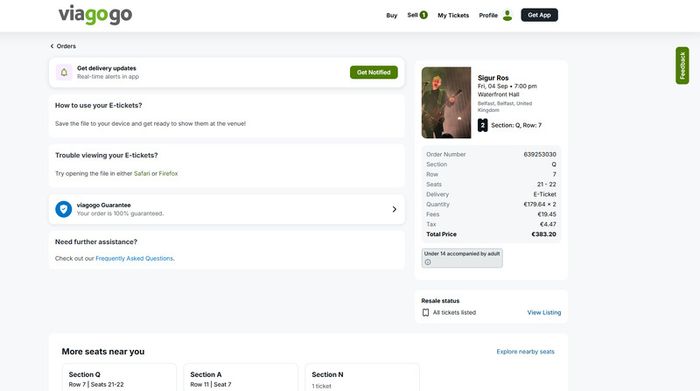Click the Total Price value €383.20
The width and height of the screenshot is (700, 391).
tap(544, 234)
